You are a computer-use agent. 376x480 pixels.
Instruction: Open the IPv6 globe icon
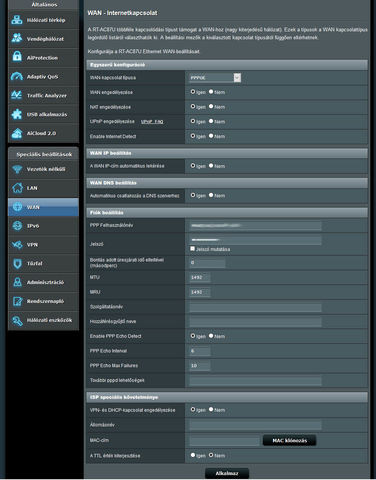[17, 226]
